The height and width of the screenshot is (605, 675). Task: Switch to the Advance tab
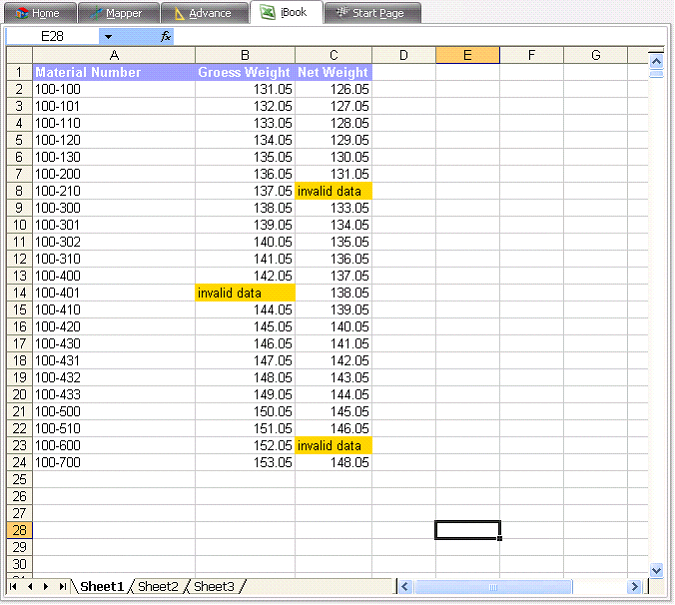pos(203,13)
